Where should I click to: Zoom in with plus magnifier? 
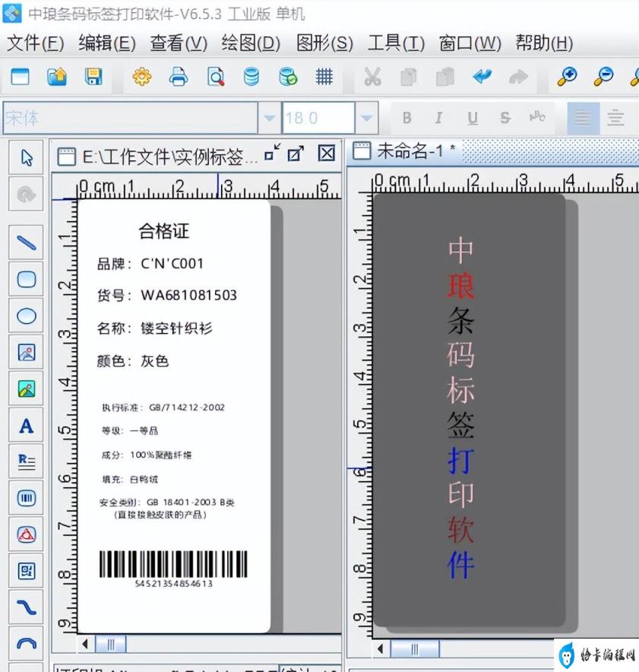(x=567, y=77)
